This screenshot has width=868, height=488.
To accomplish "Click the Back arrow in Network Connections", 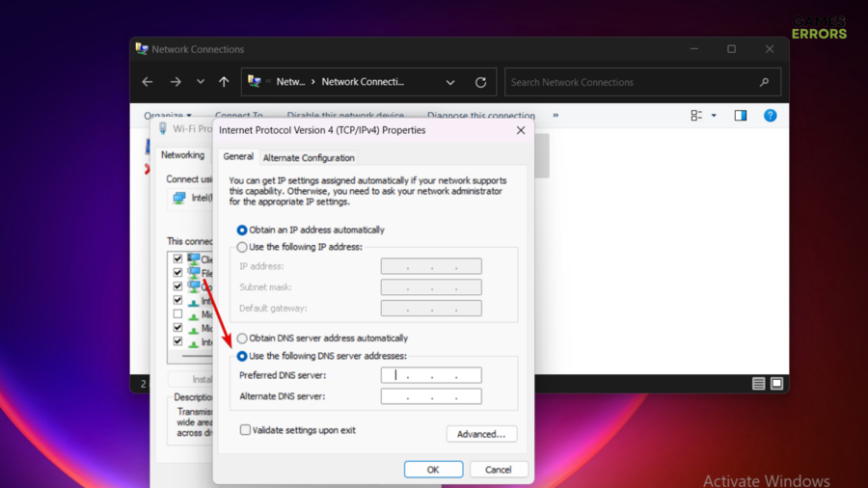I will pos(148,82).
